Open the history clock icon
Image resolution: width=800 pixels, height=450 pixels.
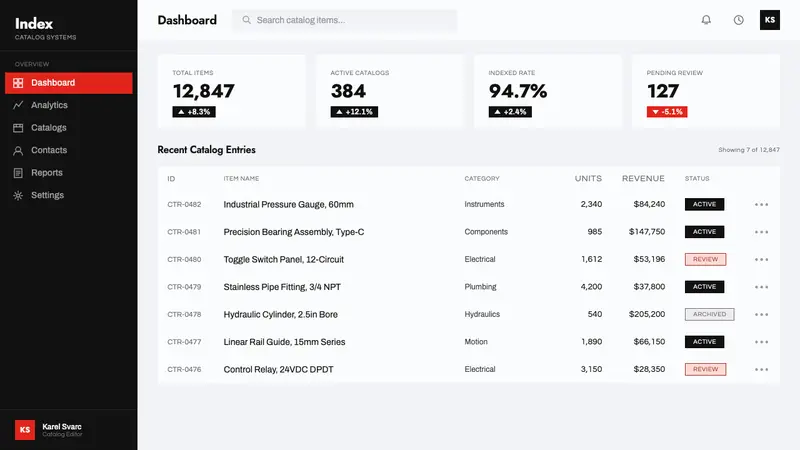pos(739,20)
